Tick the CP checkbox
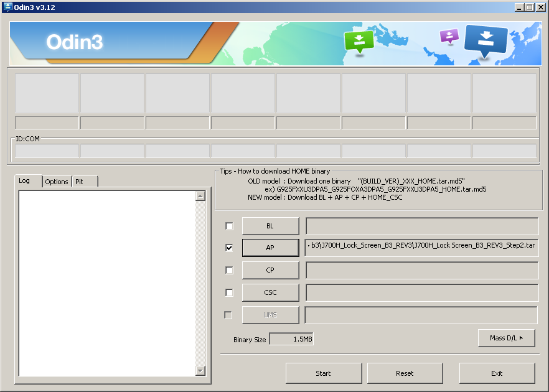The width and height of the screenshot is (549, 392). (x=229, y=270)
